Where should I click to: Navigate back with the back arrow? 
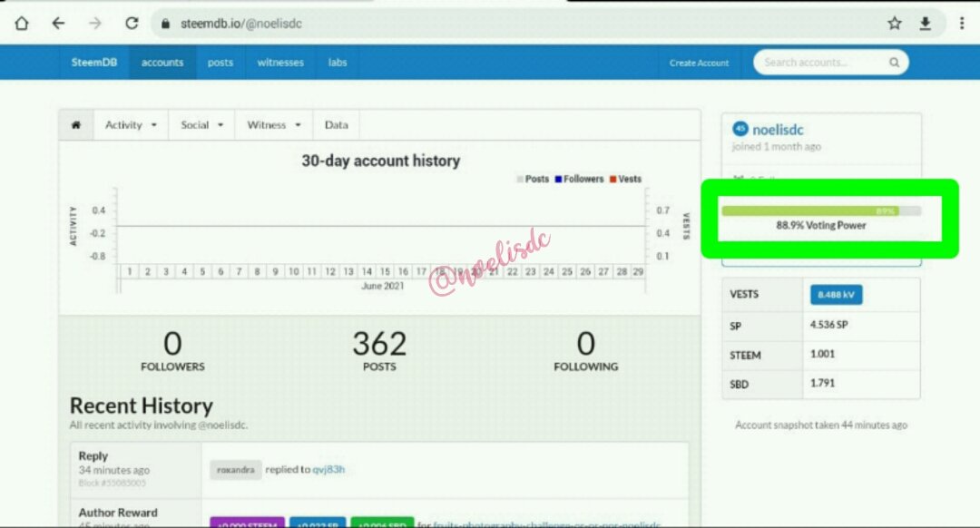(58, 24)
